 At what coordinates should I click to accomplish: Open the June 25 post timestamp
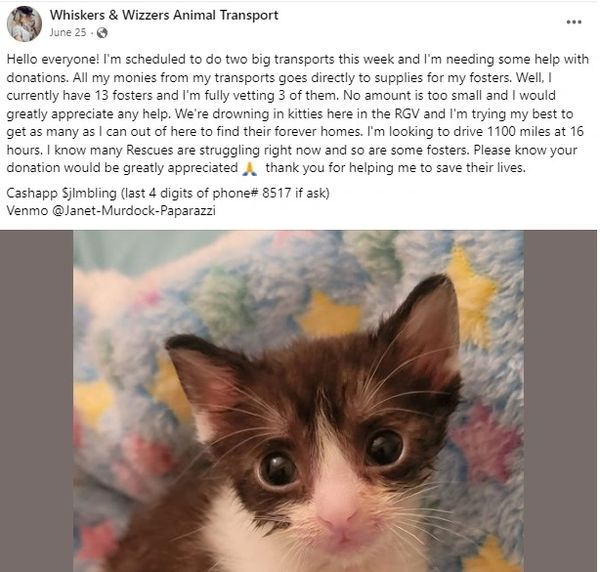pos(68,33)
